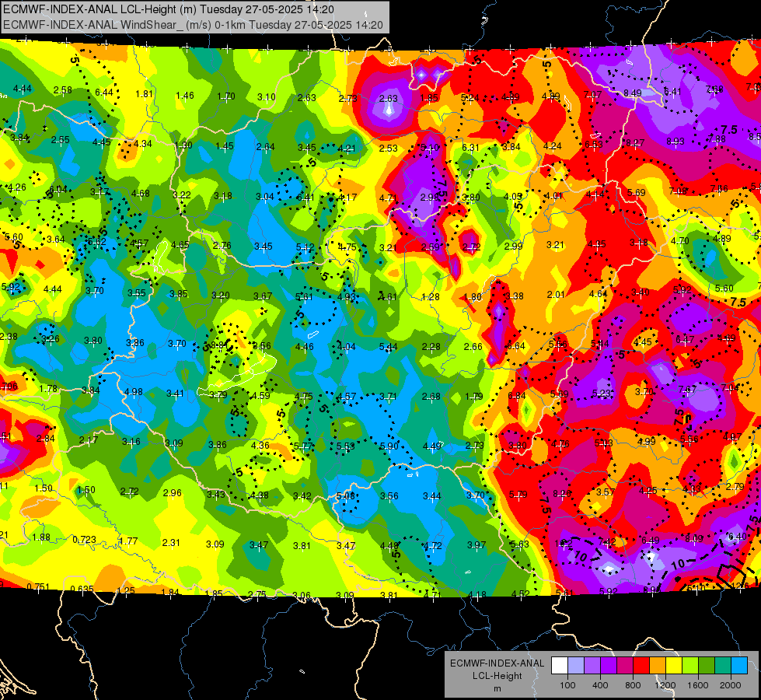Click wind shear value '2.31'
The width and height of the screenshot is (761, 700).
click(171, 543)
